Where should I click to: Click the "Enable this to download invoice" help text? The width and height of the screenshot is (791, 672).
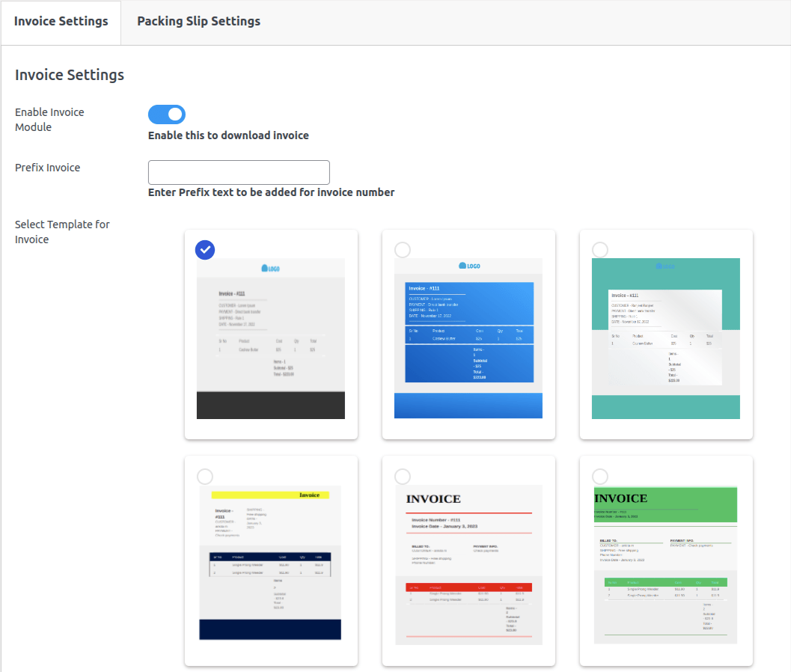click(x=228, y=135)
